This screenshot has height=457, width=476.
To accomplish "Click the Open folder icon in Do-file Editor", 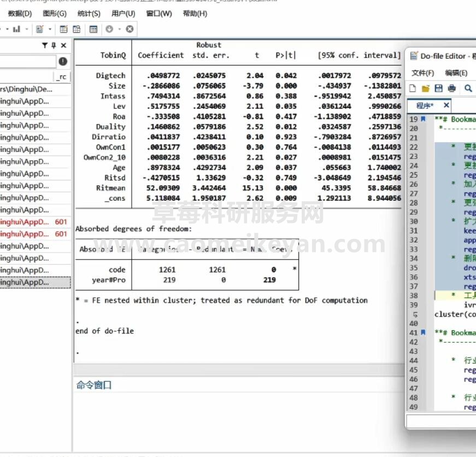I will 425,89.
